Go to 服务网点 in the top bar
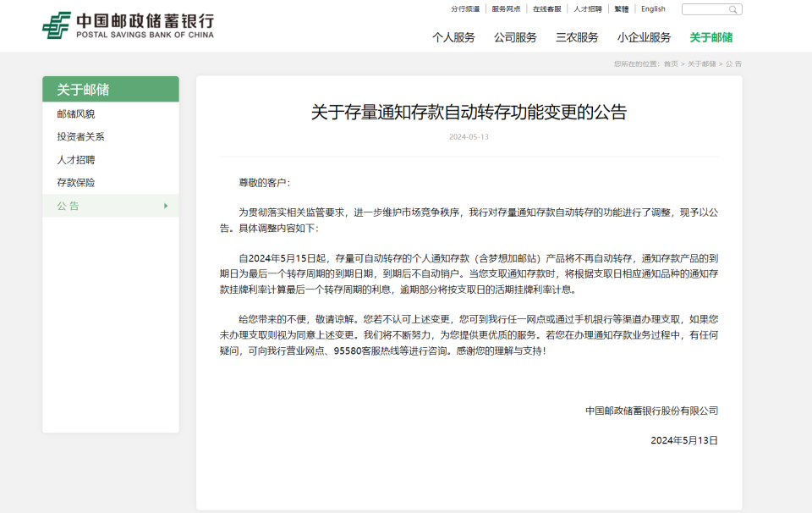This screenshot has height=513, width=812. (x=506, y=8)
